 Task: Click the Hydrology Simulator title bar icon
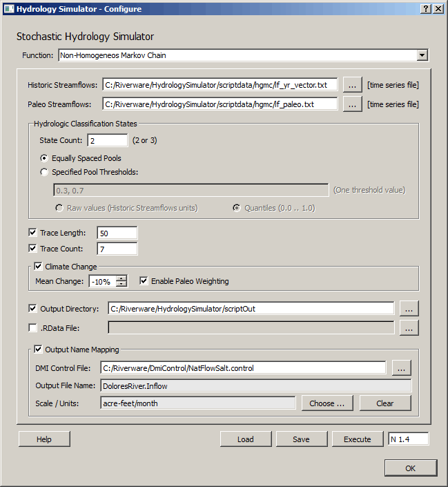pyautogui.click(x=8, y=9)
